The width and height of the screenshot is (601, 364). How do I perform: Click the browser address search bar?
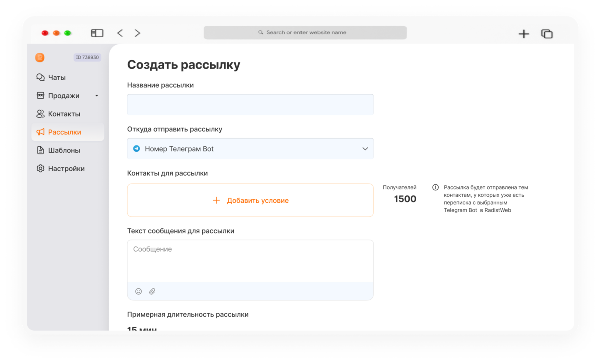point(305,33)
